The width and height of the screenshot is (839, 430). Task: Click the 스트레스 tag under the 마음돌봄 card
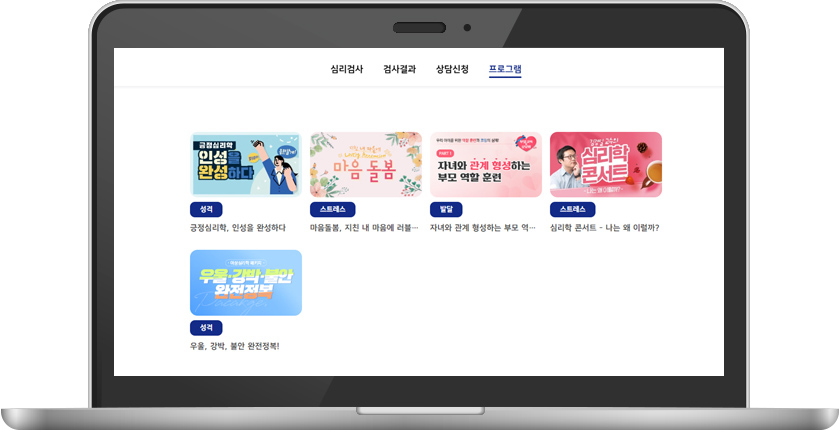(332, 210)
